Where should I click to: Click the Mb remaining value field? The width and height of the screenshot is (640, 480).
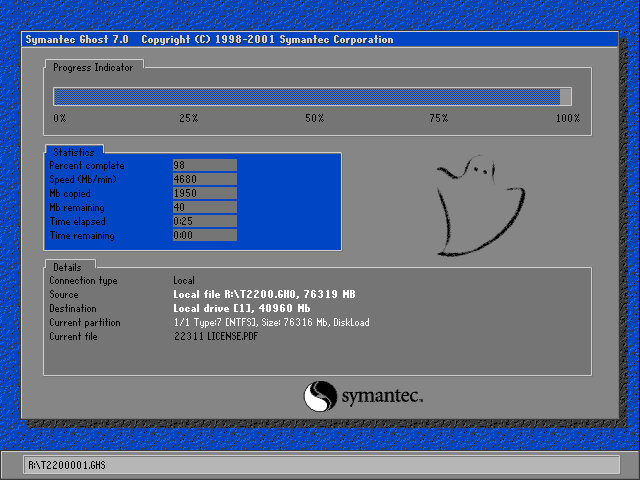pos(204,207)
